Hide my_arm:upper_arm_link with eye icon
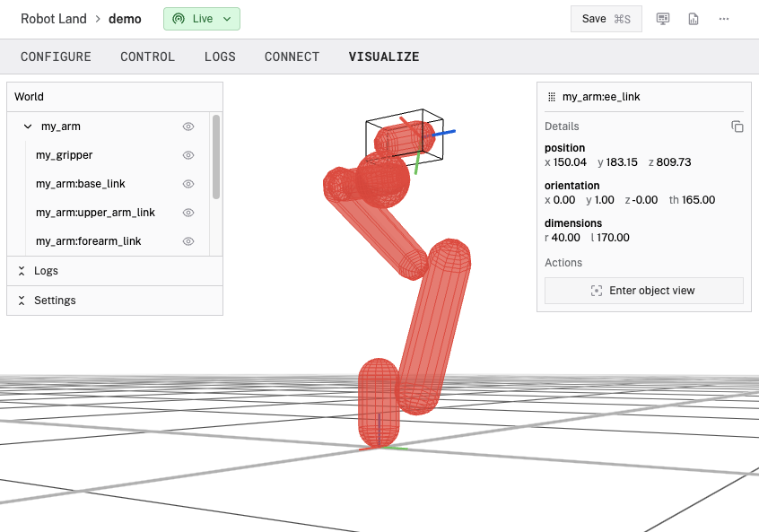This screenshot has width=759, height=532. pyautogui.click(x=188, y=213)
